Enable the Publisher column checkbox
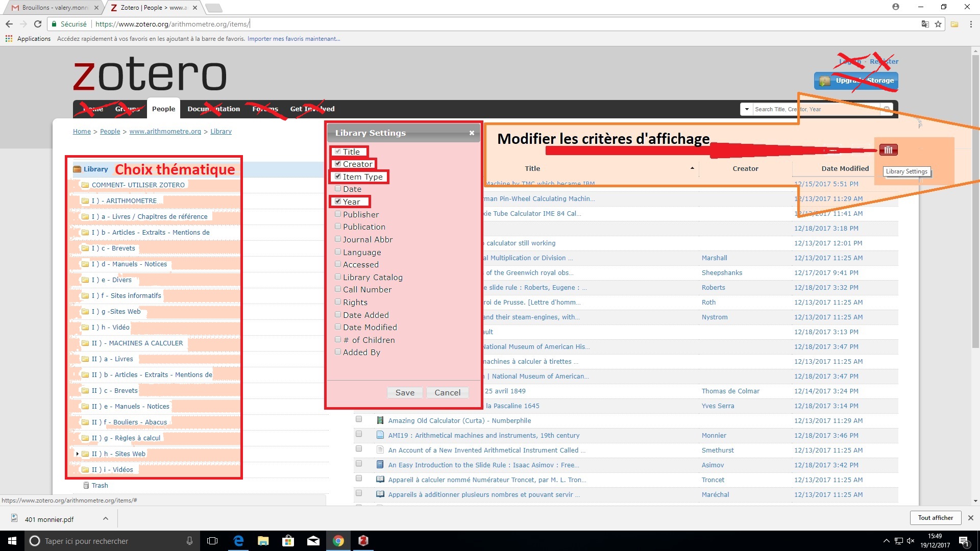 [338, 214]
